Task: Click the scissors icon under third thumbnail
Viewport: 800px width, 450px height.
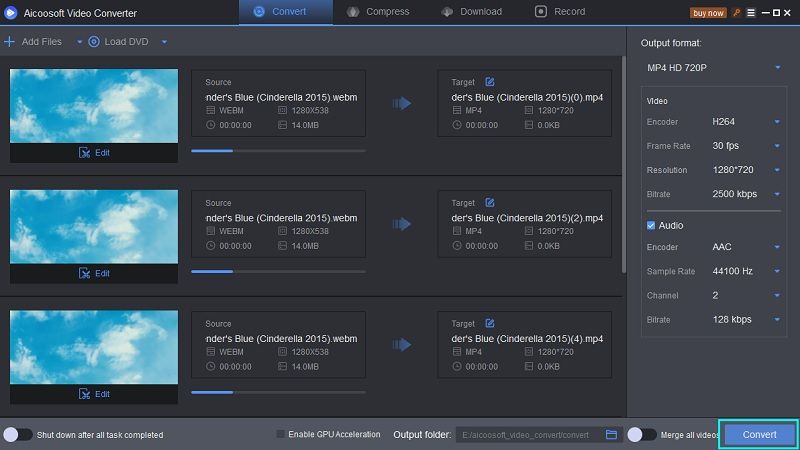Action: coord(84,394)
